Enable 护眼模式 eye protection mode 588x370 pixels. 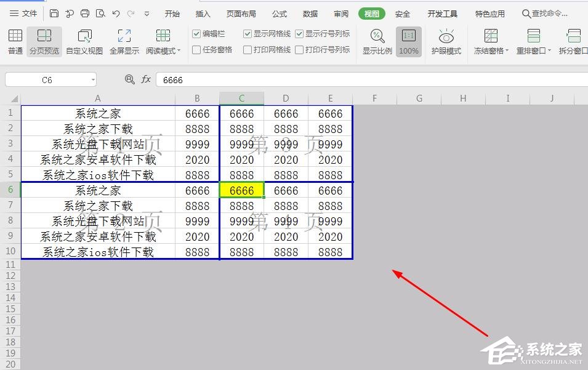click(446, 41)
